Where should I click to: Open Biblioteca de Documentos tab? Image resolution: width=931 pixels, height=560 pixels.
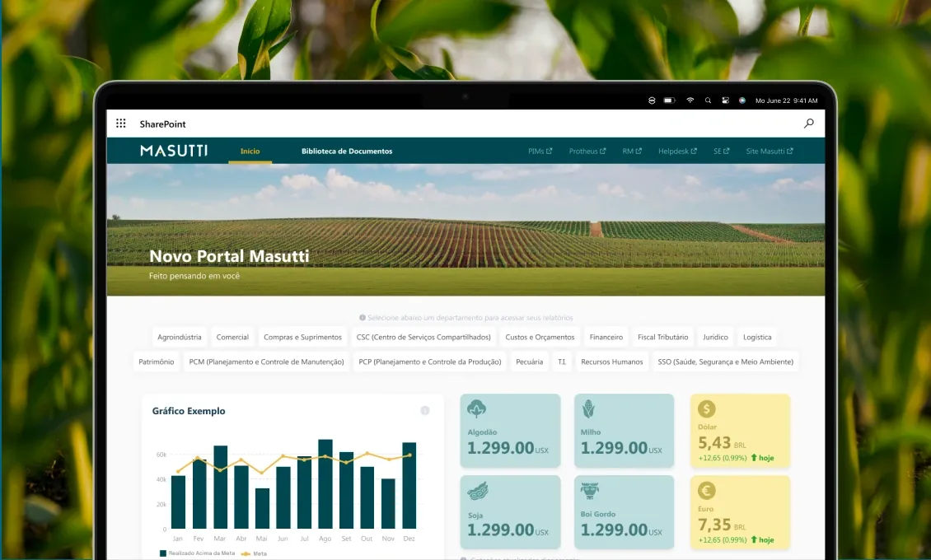point(347,152)
